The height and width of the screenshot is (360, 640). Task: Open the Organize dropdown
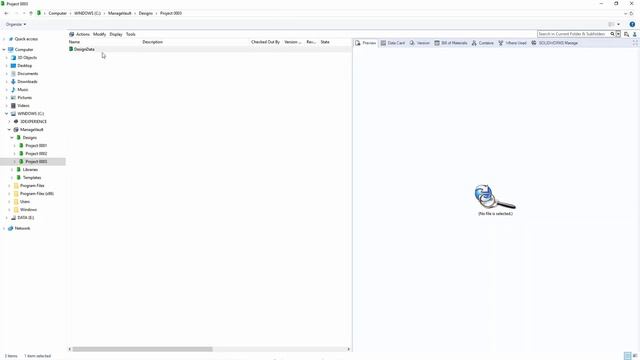pyautogui.click(x=16, y=24)
